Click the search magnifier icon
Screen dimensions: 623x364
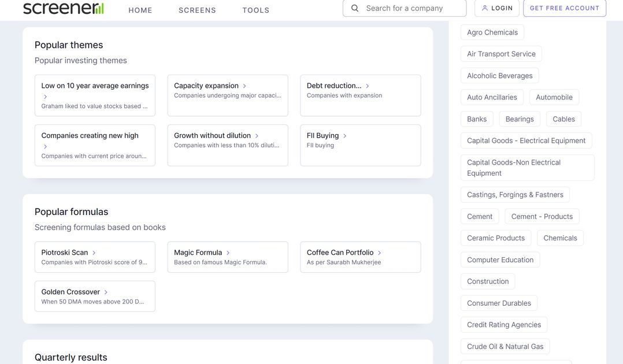pos(355,8)
